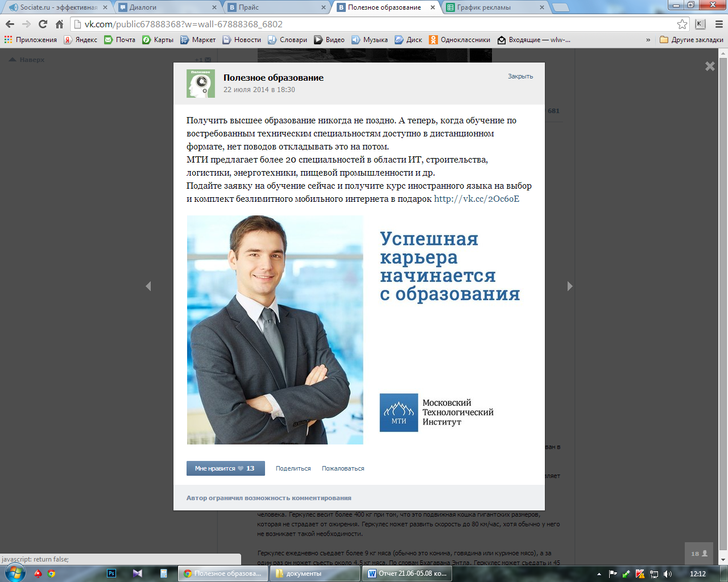Click the browser back arrow
Viewport: 728px width, 582px height.
click(x=10, y=24)
